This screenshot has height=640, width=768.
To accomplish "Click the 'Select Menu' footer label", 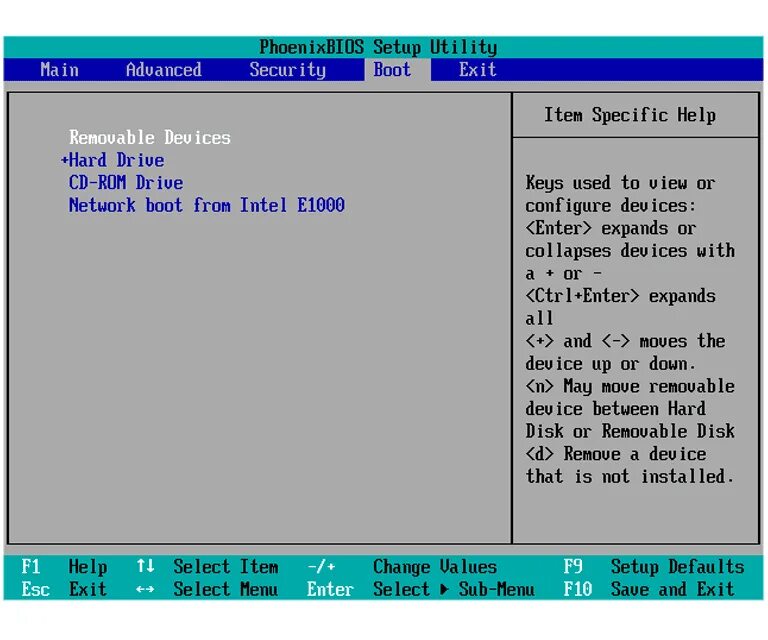I will (226, 589).
